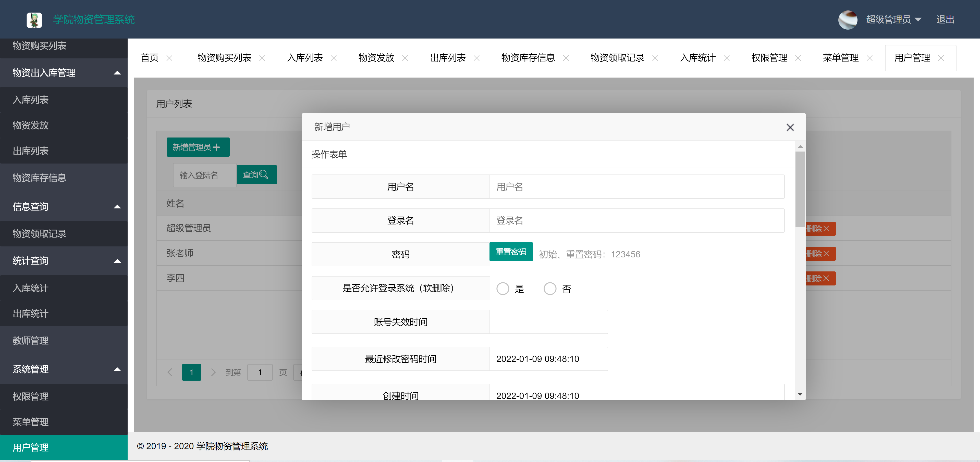Open 教师管理 from the sidebar menu
This screenshot has height=462, width=980.
pos(30,341)
